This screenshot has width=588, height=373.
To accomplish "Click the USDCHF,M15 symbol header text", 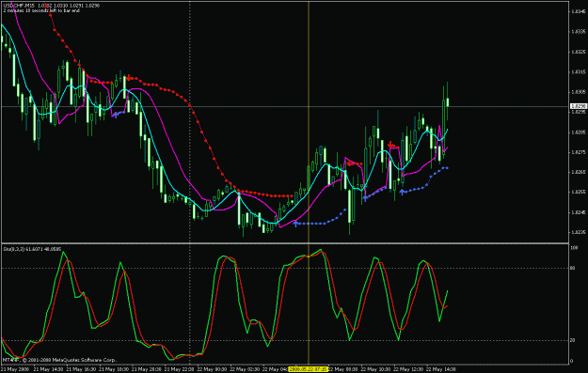I will click(x=19, y=6).
